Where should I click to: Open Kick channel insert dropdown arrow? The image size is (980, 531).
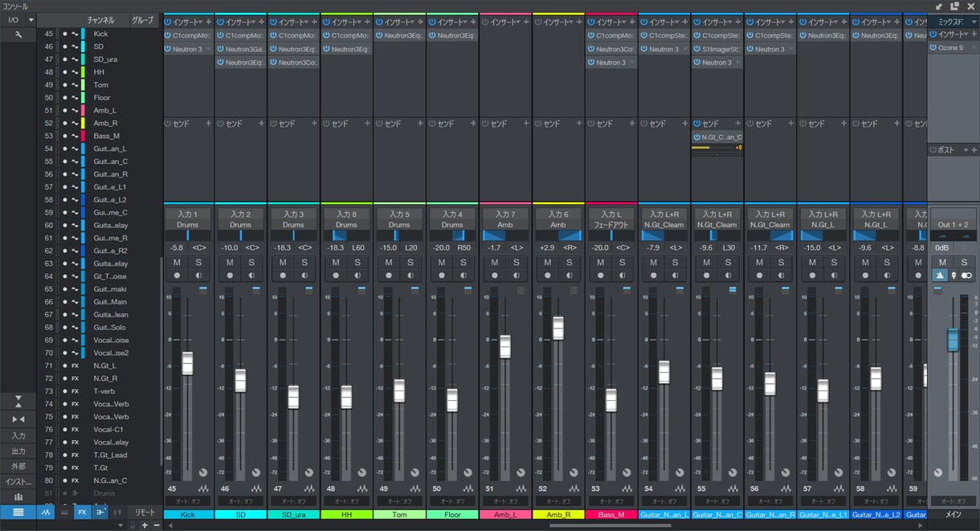coord(200,22)
